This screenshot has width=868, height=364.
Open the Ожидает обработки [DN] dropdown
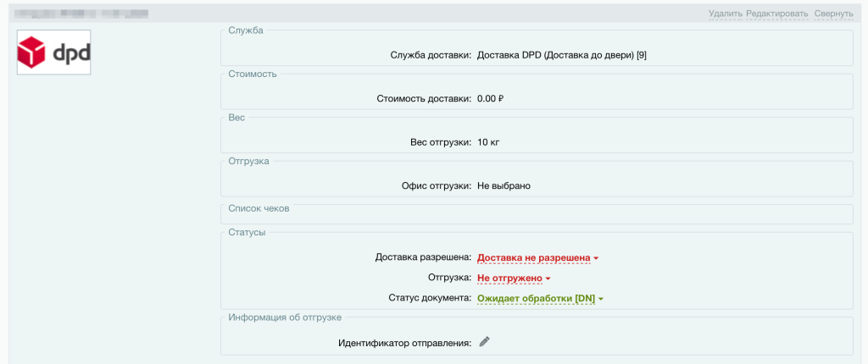tap(540, 298)
